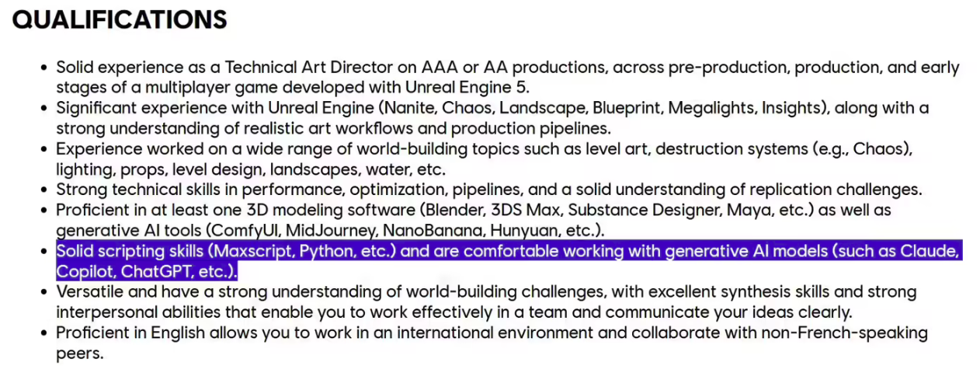Click bullet starting "Proficient in at least one 3D modeling"
The width and height of the screenshot is (980, 387).
pyautogui.click(x=474, y=220)
